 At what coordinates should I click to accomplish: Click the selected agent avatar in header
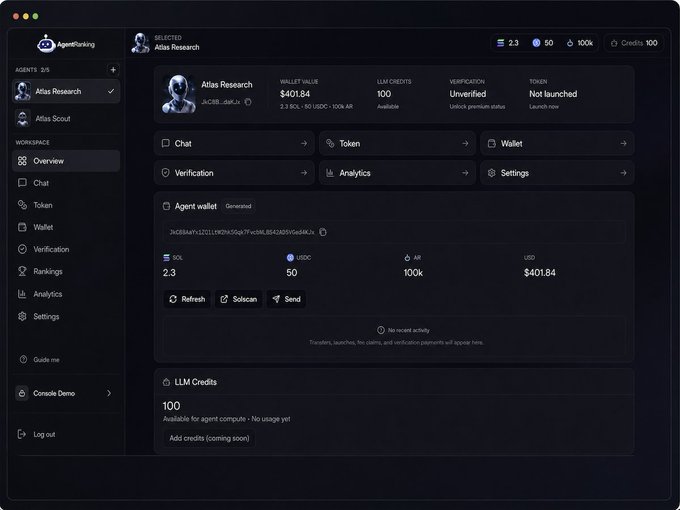click(141, 43)
